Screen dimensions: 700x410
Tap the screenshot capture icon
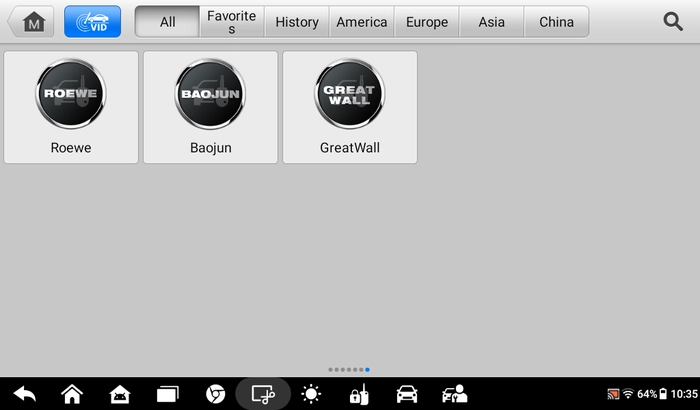point(263,394)
